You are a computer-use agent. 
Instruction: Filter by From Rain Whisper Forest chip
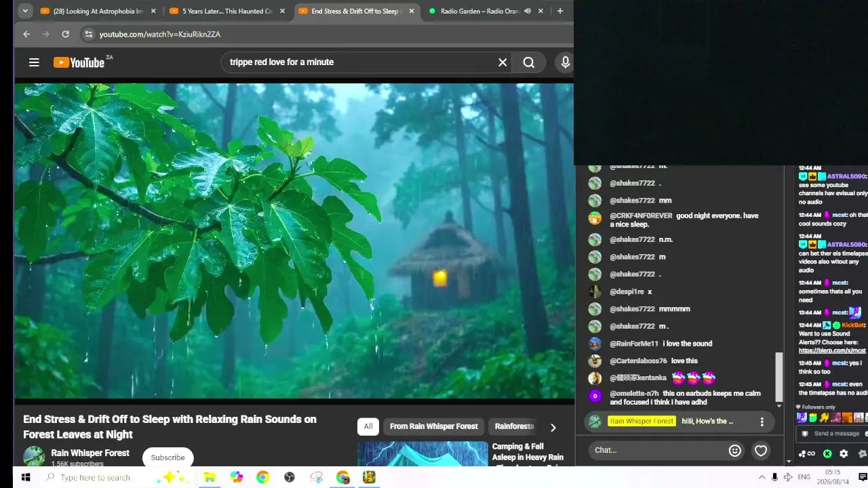click(434, 426)
